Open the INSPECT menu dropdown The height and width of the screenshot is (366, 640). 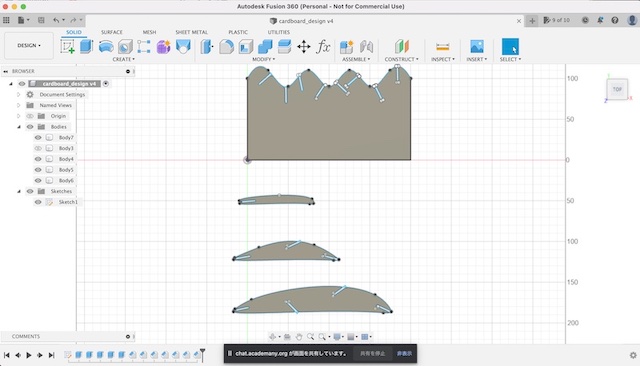[442, 59]
